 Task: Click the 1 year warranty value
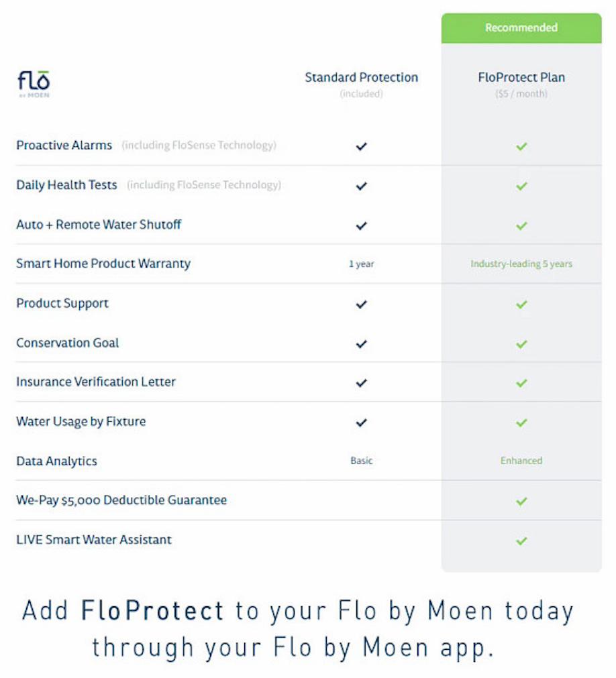tap(362, 264)
